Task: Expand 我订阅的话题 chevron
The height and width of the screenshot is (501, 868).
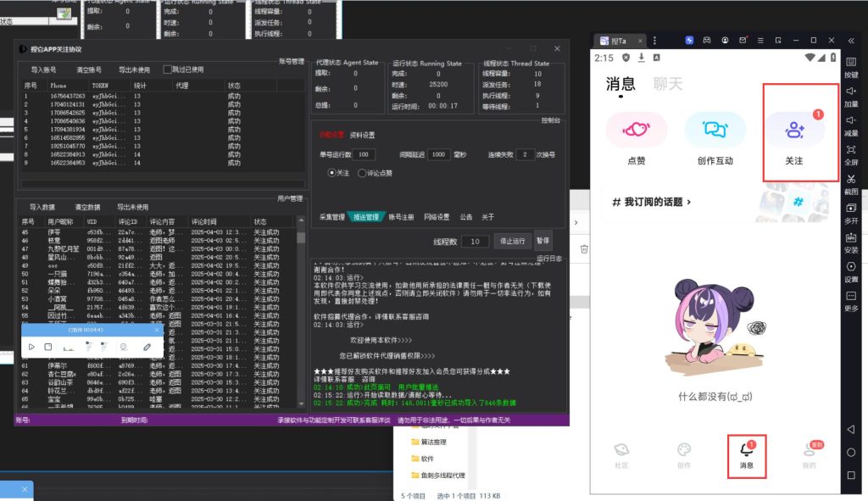Action: (x=688, y=202)
